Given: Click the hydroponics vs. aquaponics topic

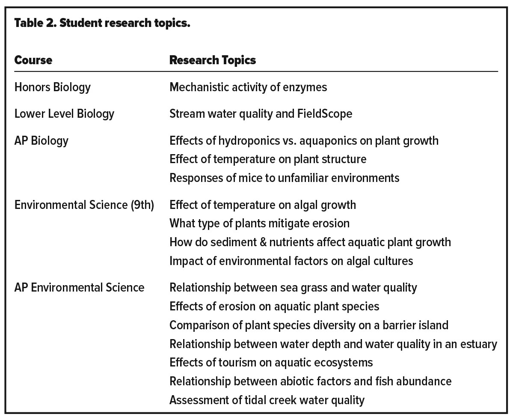Looking at the screenshot, I should tap(304, 140).
